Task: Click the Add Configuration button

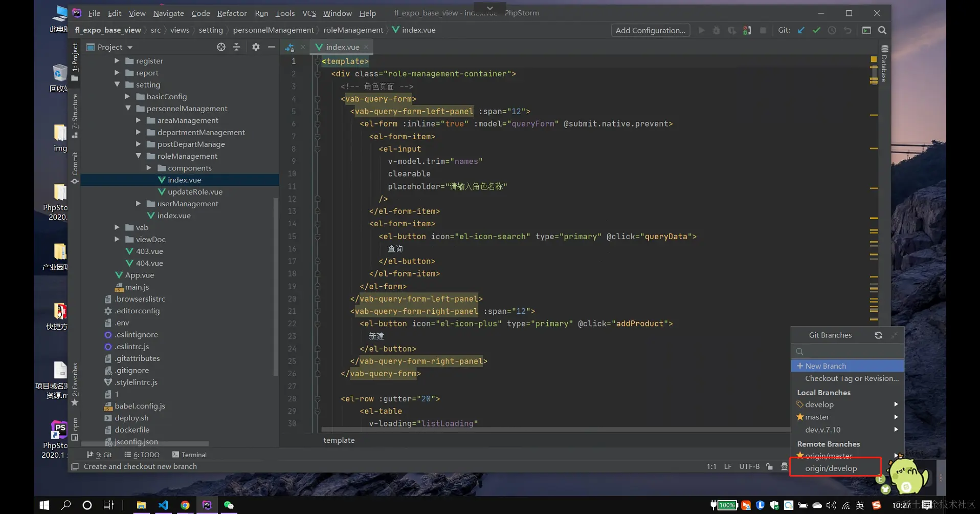Action: tap(650, 30)
